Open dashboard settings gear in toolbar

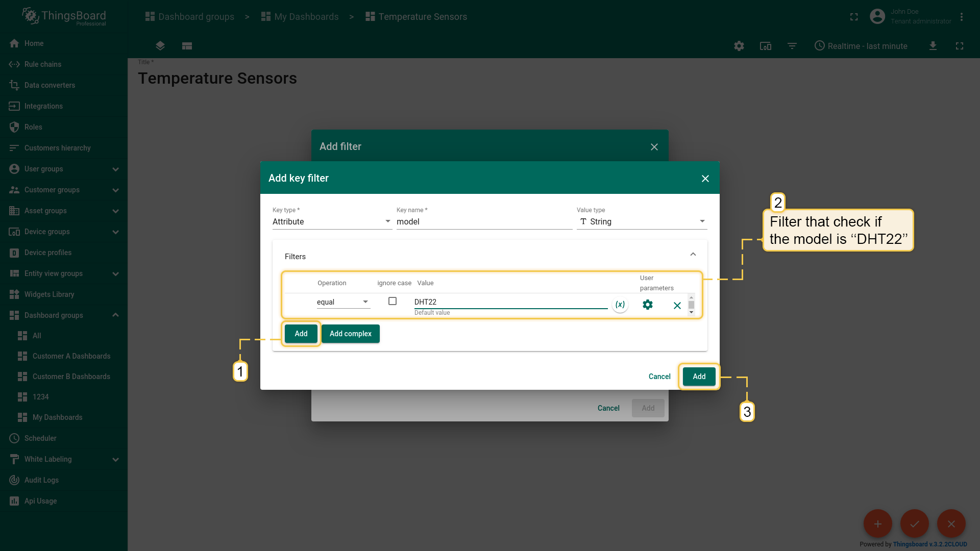pyautogui.click(x=739, y=46)
